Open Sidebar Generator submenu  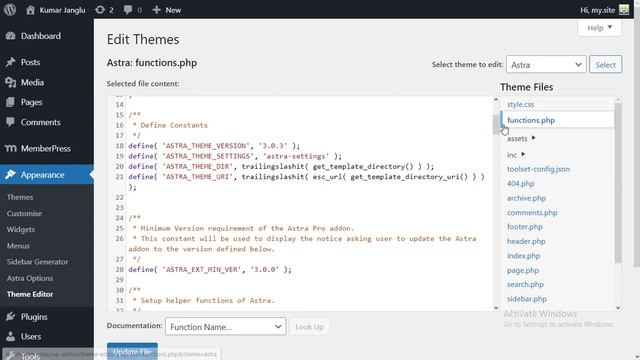[x=37, y=262]
